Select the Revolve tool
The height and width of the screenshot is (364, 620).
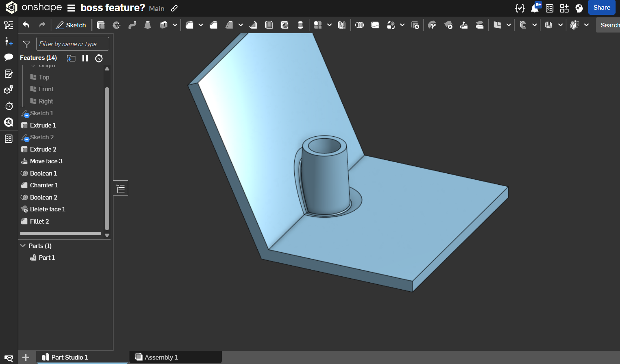(116, 25)
